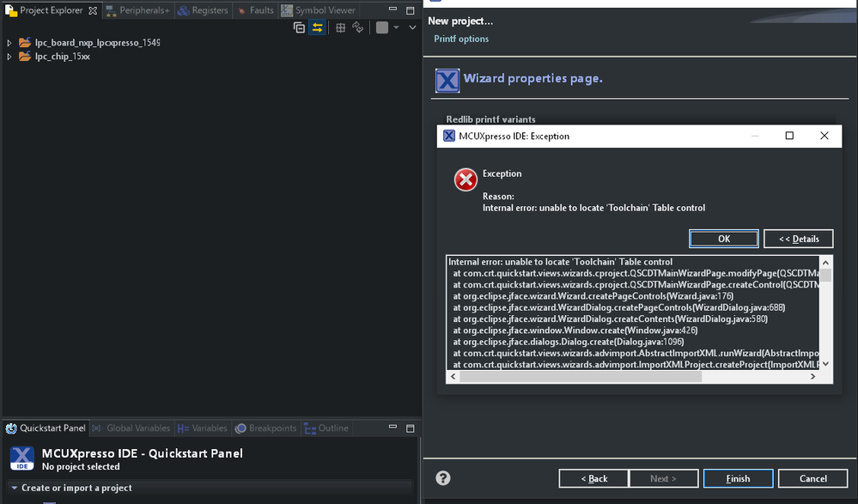Switch to the Registers tab
The width and height of the screenshot is (858, 504).
tap(203, 10)
